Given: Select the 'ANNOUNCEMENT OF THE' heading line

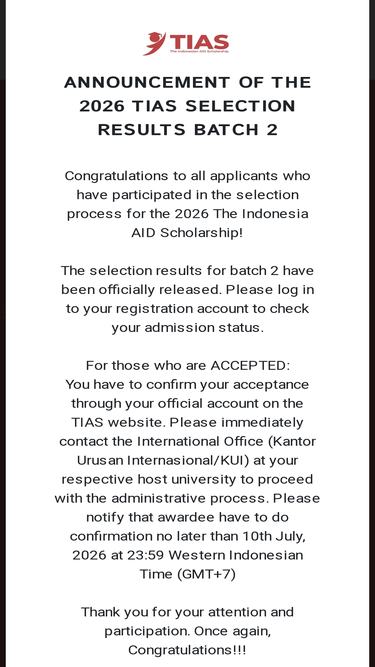Looking at the screenshot, I should tap(188, 82).
